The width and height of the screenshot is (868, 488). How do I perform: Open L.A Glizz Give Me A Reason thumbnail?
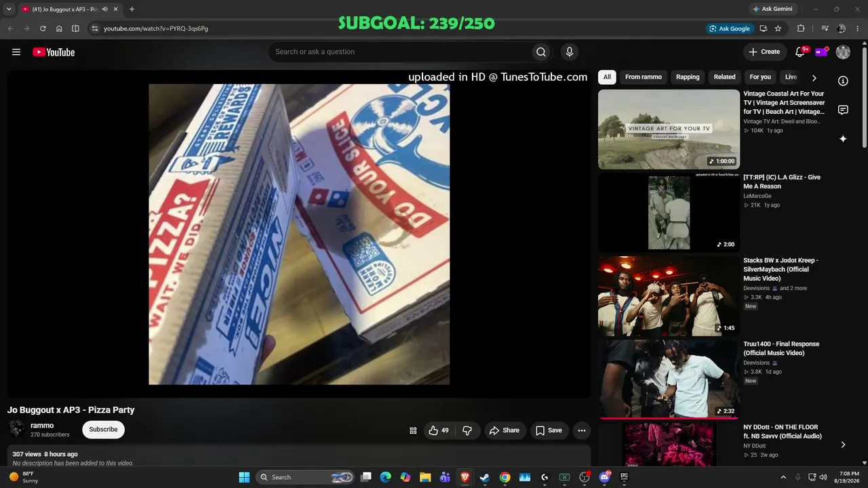click(x=669, y=213)
